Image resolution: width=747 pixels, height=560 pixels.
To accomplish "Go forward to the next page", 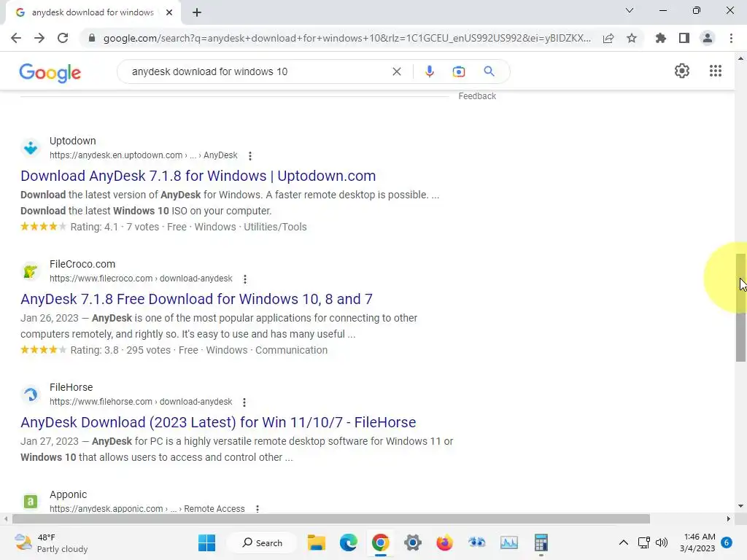I will click(x=39, y=38).
